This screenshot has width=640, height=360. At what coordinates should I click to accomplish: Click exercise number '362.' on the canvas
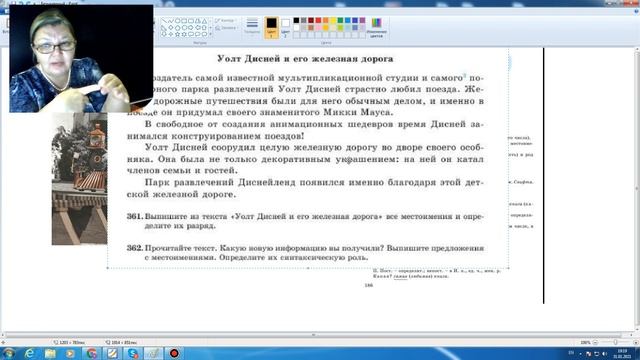(135, 248)
